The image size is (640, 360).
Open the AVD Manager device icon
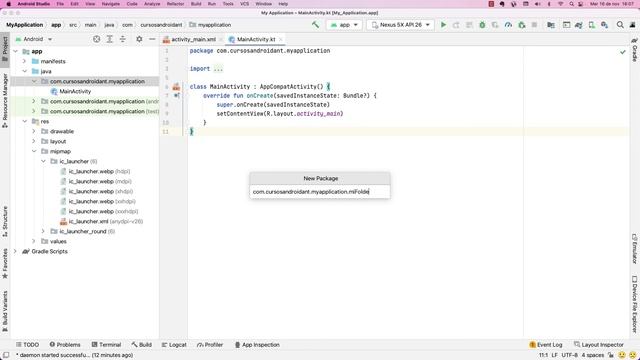[591, 25]
